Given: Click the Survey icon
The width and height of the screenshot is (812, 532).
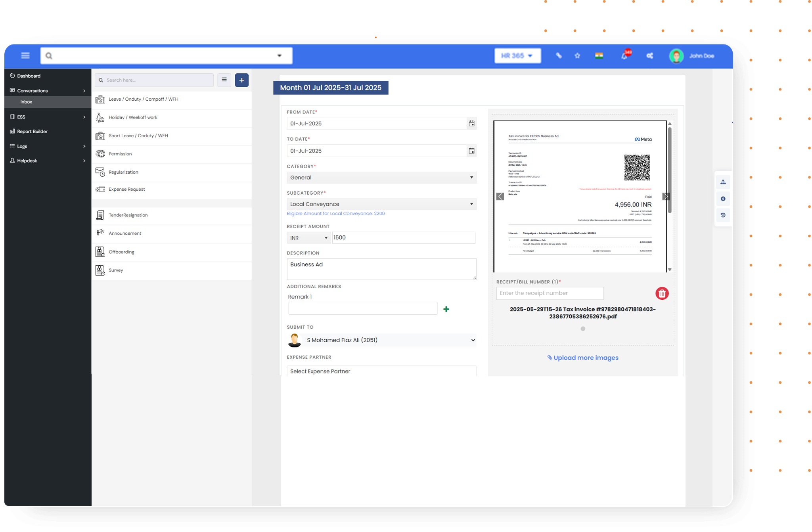Looking at the screenshot, I should click(100, 270).
